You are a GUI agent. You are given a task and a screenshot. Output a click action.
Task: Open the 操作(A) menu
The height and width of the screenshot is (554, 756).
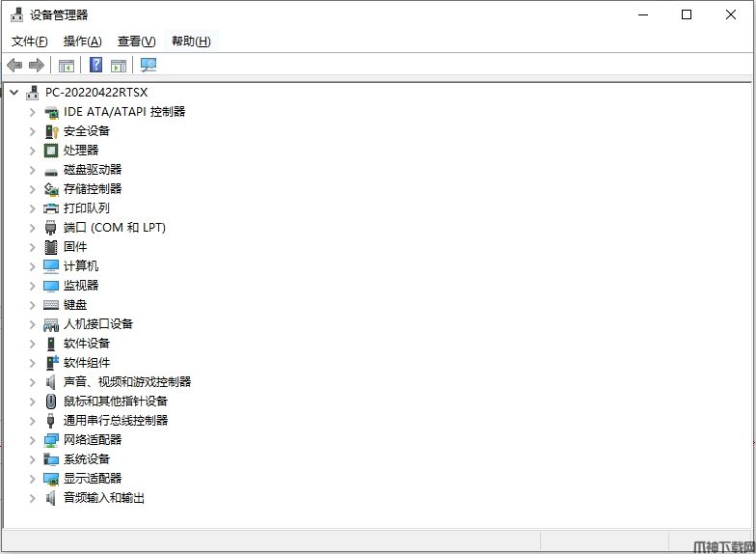[x=83, y=42]
